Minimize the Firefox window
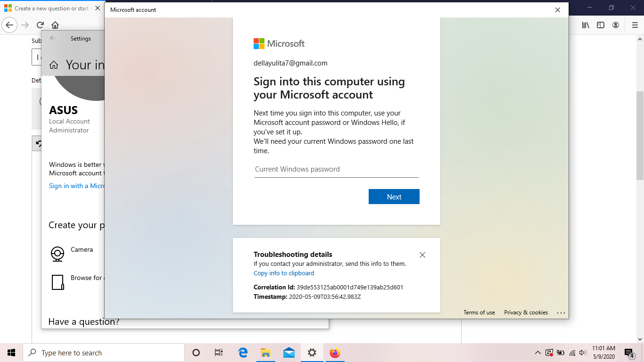644x362 pixels. 590,8
